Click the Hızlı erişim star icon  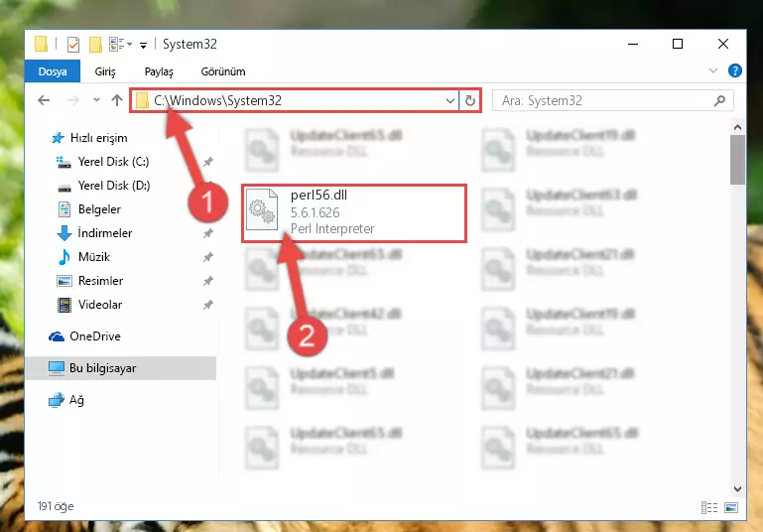pos(58,138)
